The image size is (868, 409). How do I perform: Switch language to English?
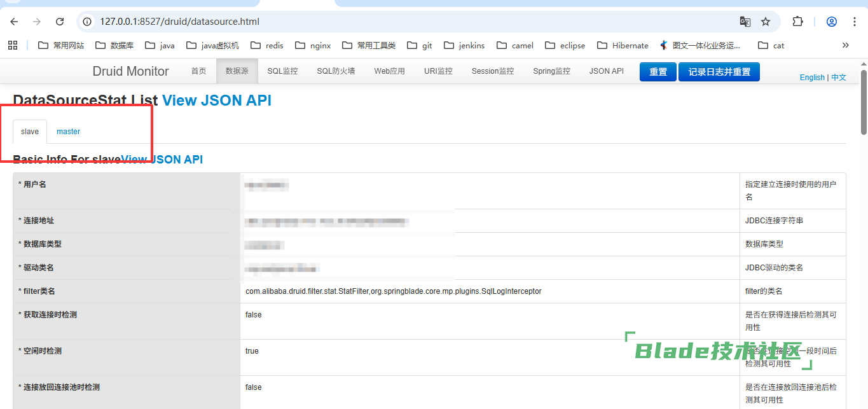coord(812,78)
